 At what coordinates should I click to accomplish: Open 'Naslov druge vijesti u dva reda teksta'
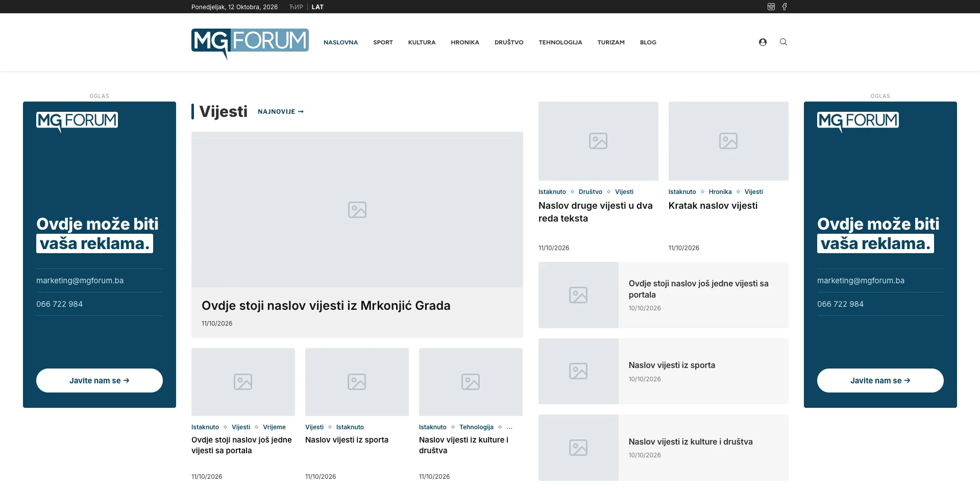tap(596, 212)
